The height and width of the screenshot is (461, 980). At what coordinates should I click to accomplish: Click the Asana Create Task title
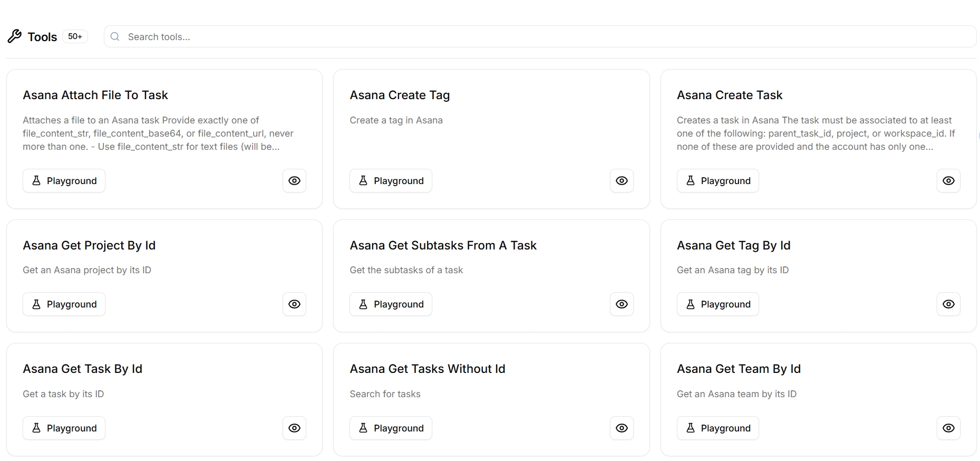click(x=730, y=95)
